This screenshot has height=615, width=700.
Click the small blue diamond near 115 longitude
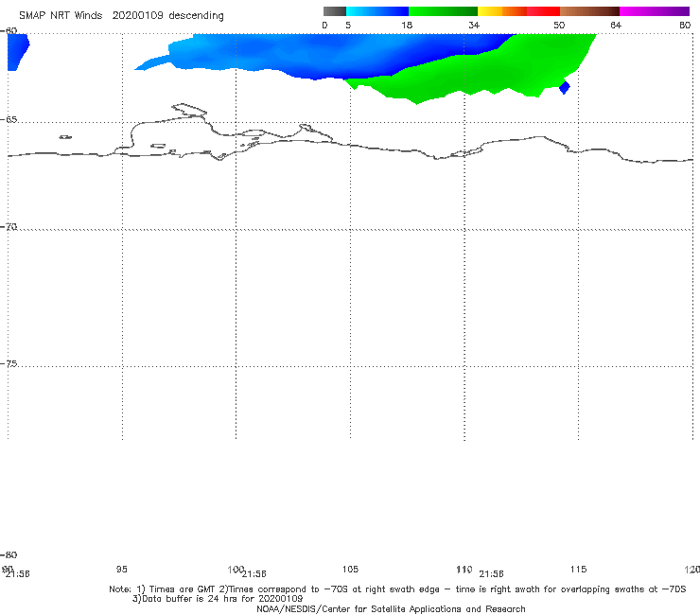point(565,87)
